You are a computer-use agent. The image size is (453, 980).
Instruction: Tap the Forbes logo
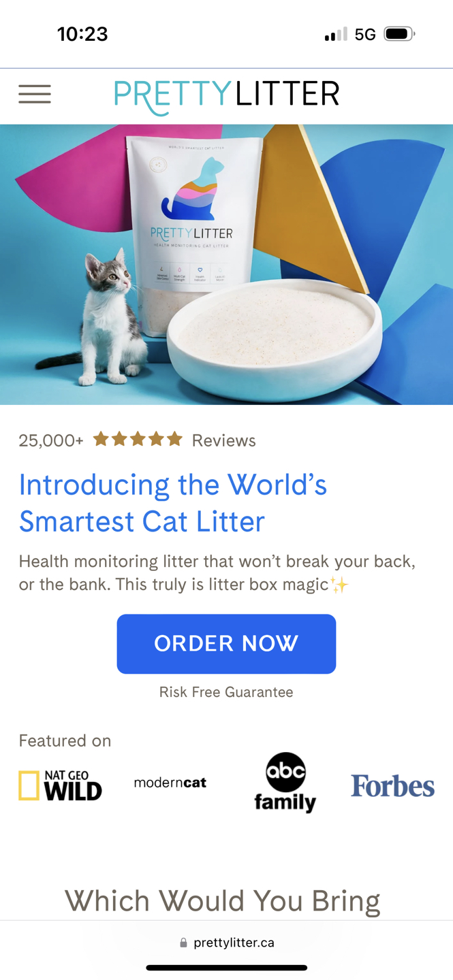392,786
